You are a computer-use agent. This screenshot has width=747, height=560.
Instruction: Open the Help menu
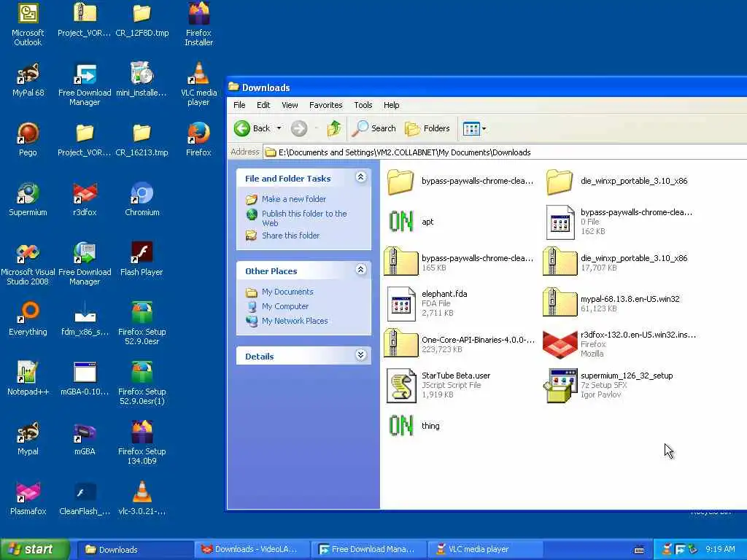tap(392, 105)
